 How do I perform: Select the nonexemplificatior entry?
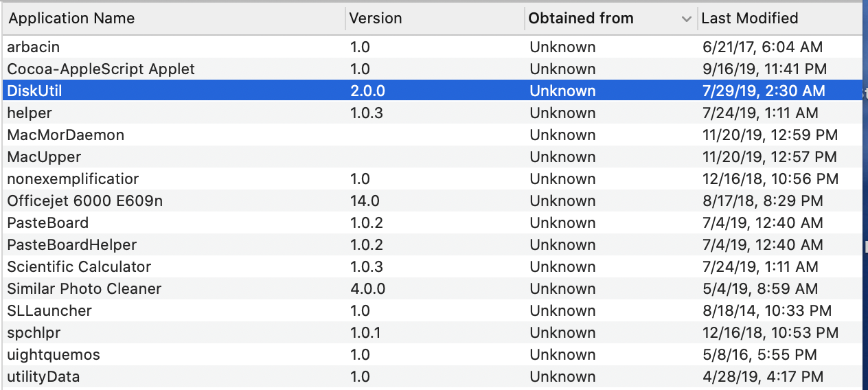(x=73, y=179)
